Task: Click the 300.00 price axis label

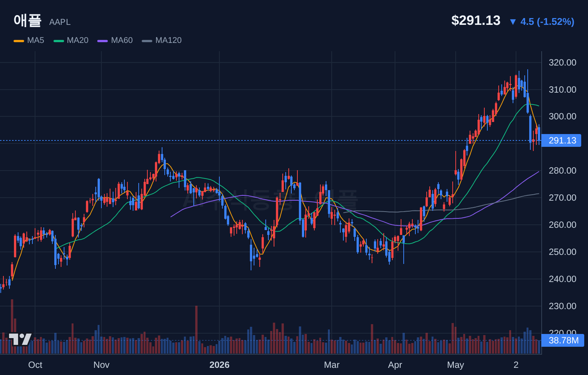Action: pos(562,116)
